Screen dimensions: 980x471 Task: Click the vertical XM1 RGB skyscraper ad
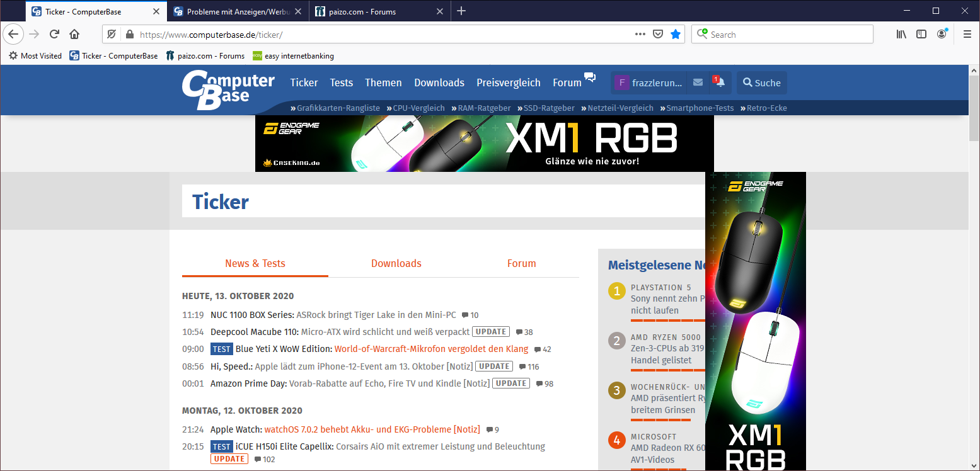(x=756, y=321)
